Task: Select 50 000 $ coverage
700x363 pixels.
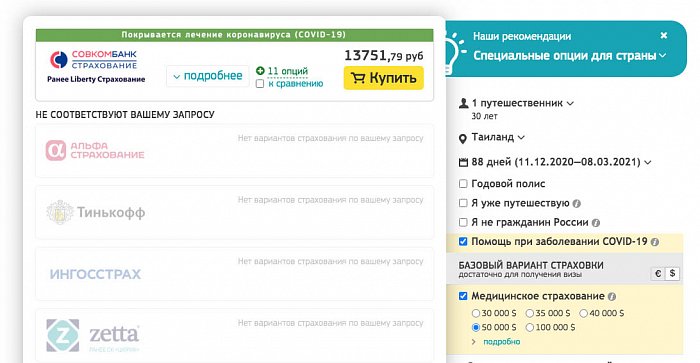Action: [x=476, y=327]
